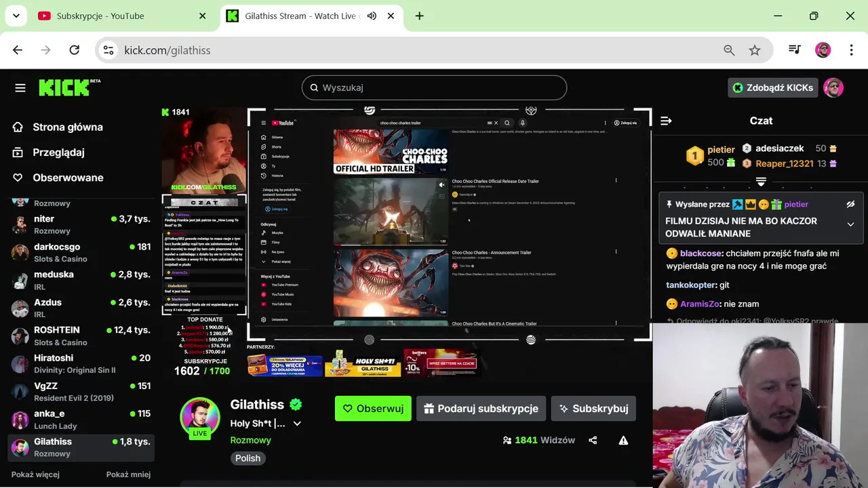The width and height of the screenshot is (868, 488).
Task: Click Pokaż mniej in the sidebar
Action: (128, 474)
